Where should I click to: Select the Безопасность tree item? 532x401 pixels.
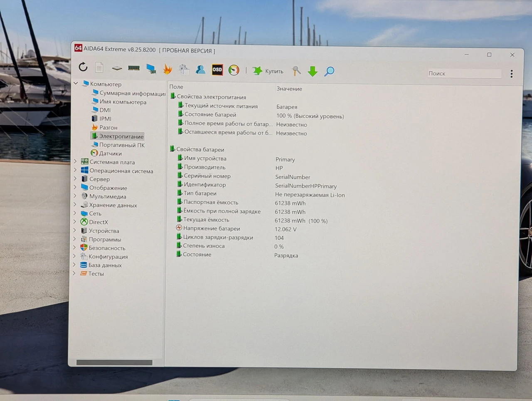(x=103, y=248)
